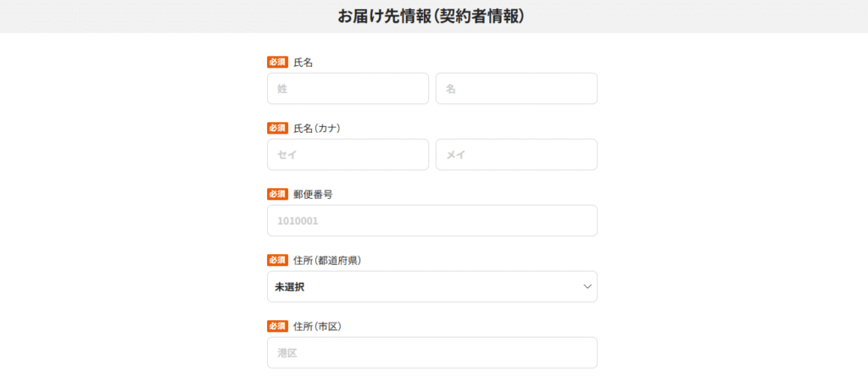Click the 必須 badge beside 郵便番号

[x=277, y=194]
